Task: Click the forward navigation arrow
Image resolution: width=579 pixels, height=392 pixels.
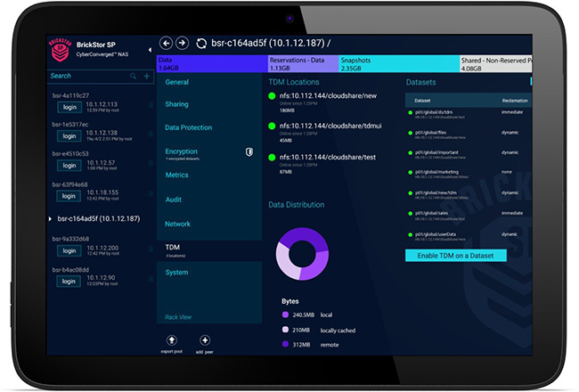Action: tap(181, 43)
